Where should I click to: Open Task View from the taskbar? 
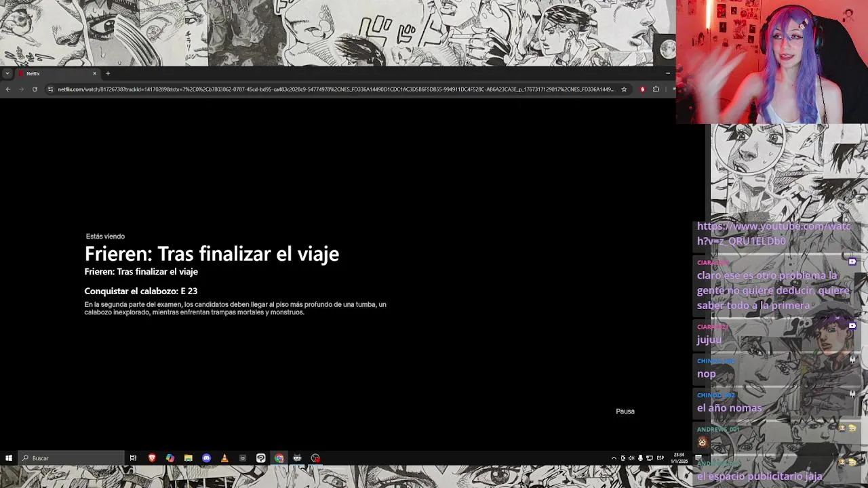pos(134,458)
